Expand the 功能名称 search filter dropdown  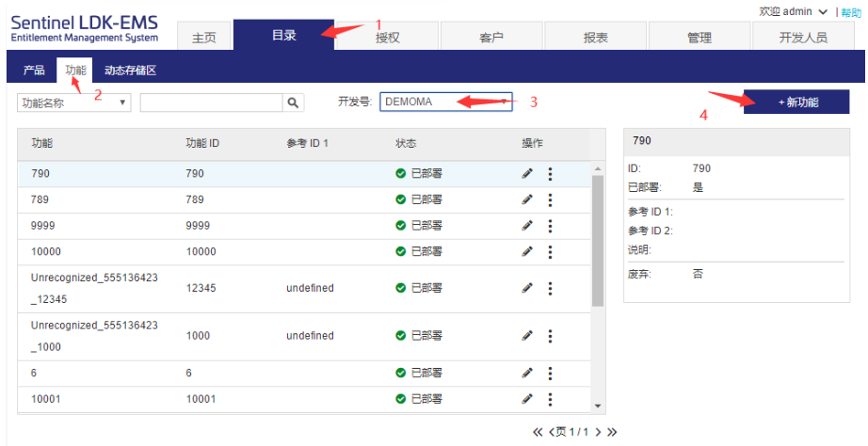(x=74, y=103)
